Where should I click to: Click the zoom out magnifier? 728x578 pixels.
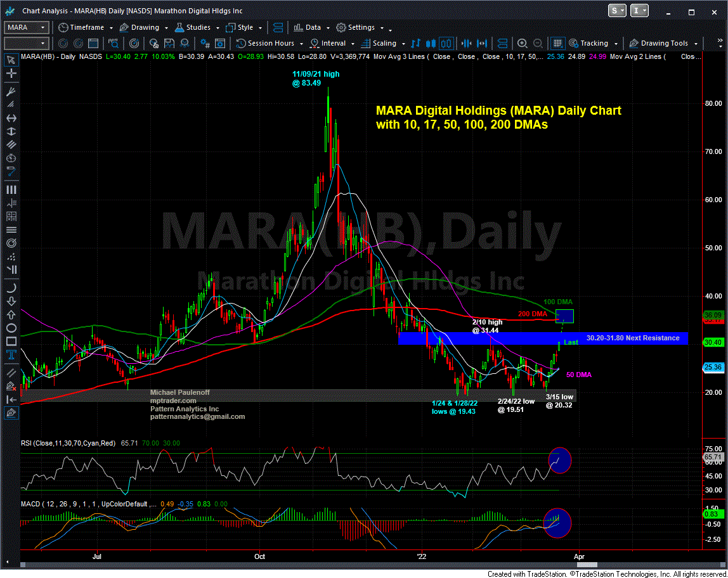(538, 44)
